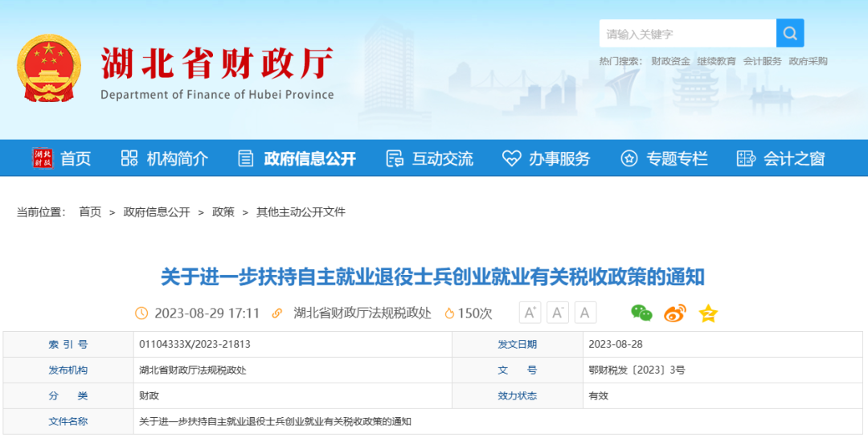Share the article to Weibo
Viewport: 868px width, 438px height.
pos(674,313)
